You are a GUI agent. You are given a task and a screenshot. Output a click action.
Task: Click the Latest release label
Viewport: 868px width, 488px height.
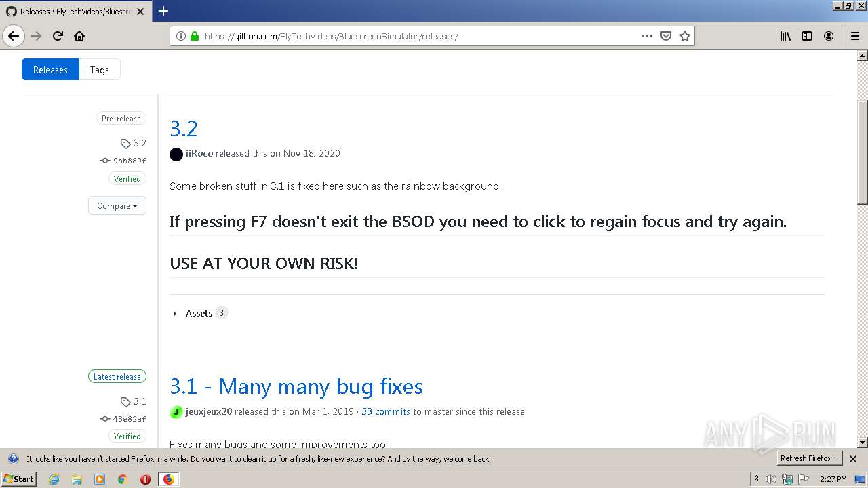pyautogui.click(x=117, y=377)
